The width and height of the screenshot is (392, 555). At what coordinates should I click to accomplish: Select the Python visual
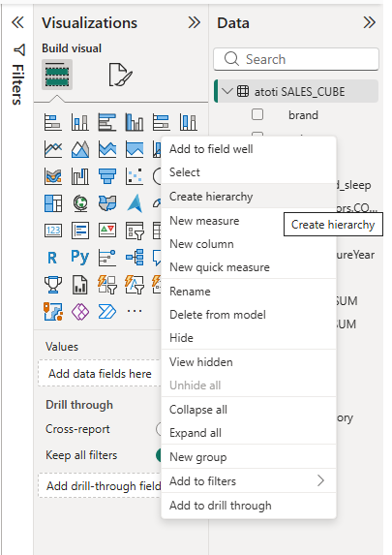(x=80, y=258)
